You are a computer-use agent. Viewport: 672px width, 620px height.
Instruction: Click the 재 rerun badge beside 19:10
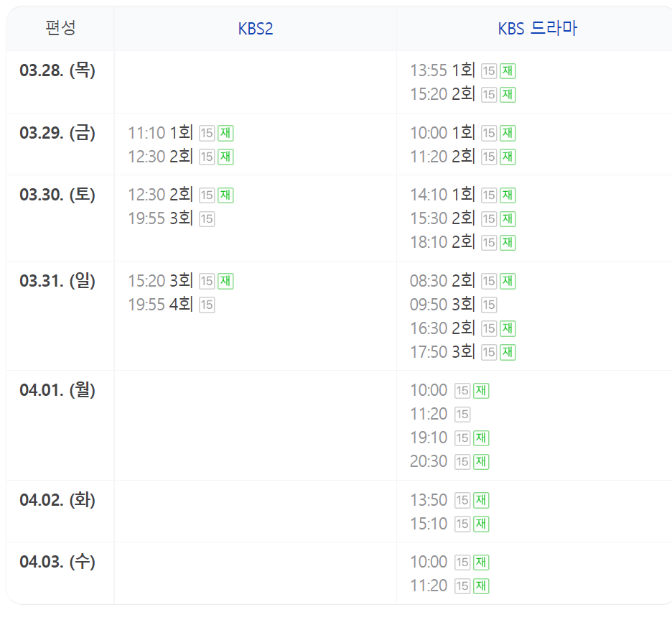481,438
